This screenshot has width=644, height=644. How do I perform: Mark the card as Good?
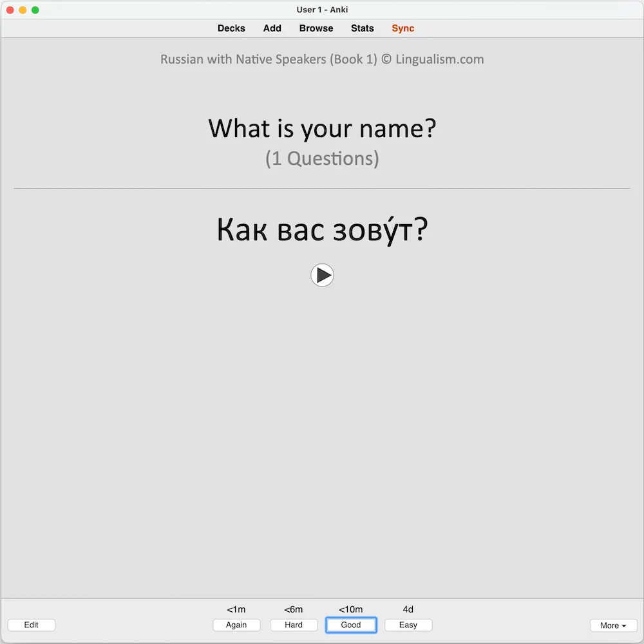click(351, 625)
